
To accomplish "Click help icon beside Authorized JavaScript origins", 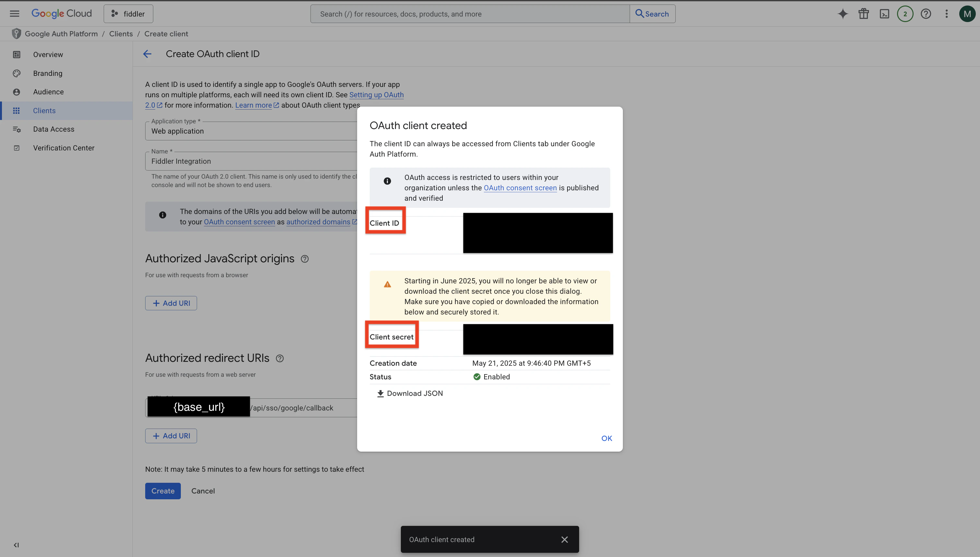I will [305, 259].
